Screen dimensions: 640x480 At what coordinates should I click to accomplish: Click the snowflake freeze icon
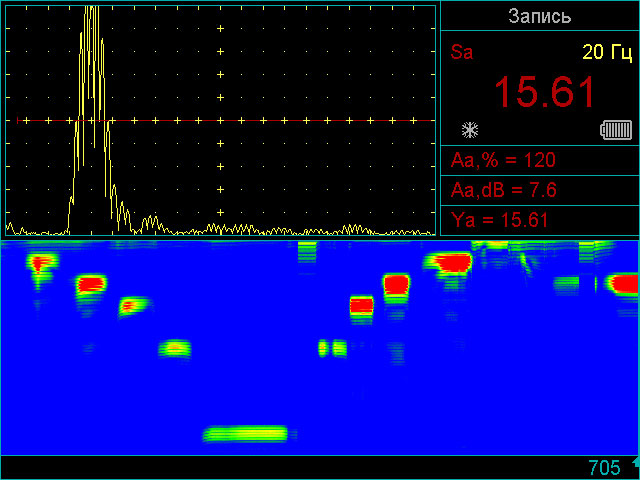tap(469, 129)
